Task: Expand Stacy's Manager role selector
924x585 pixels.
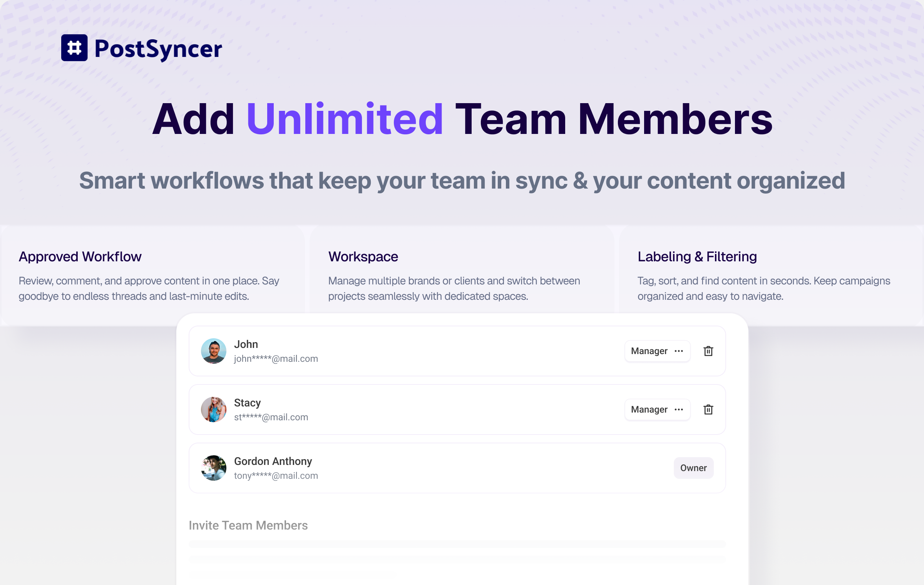Action: pos(649,409)
